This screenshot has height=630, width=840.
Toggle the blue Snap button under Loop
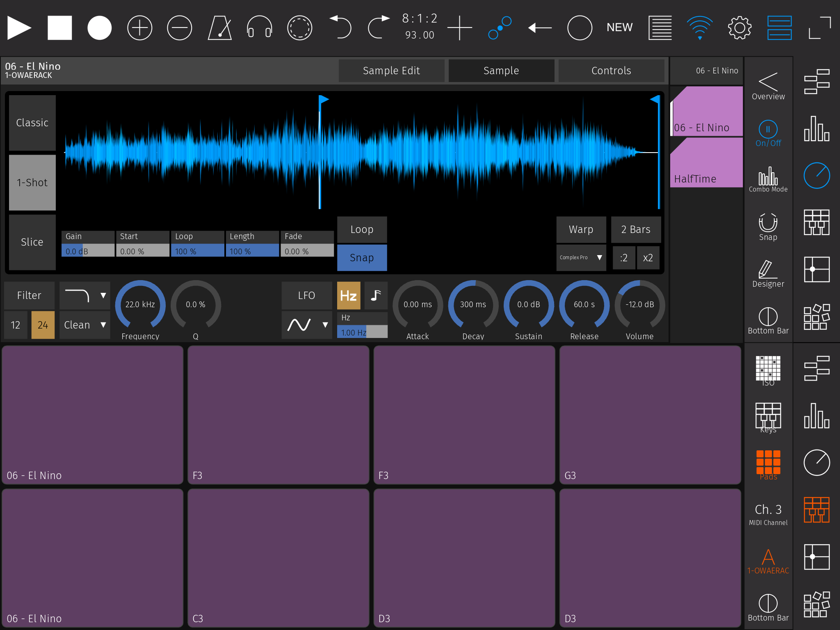pyautogui.click(x=362, y=258)
